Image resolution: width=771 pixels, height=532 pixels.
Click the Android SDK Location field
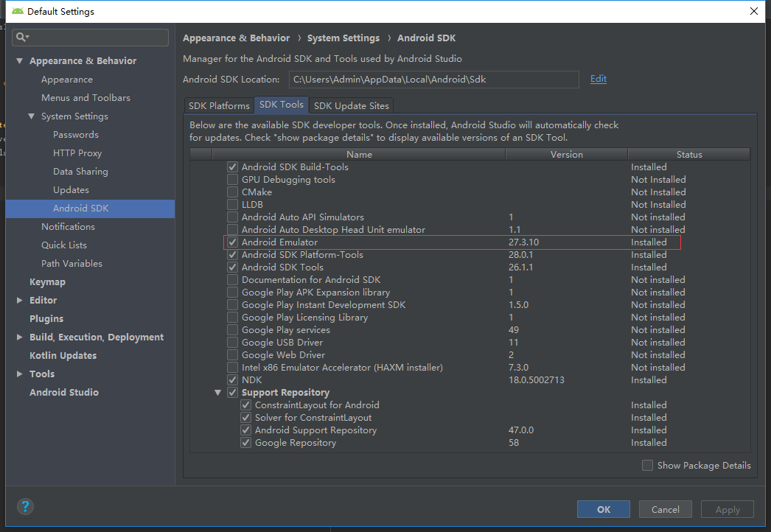(x=433, y=79)
